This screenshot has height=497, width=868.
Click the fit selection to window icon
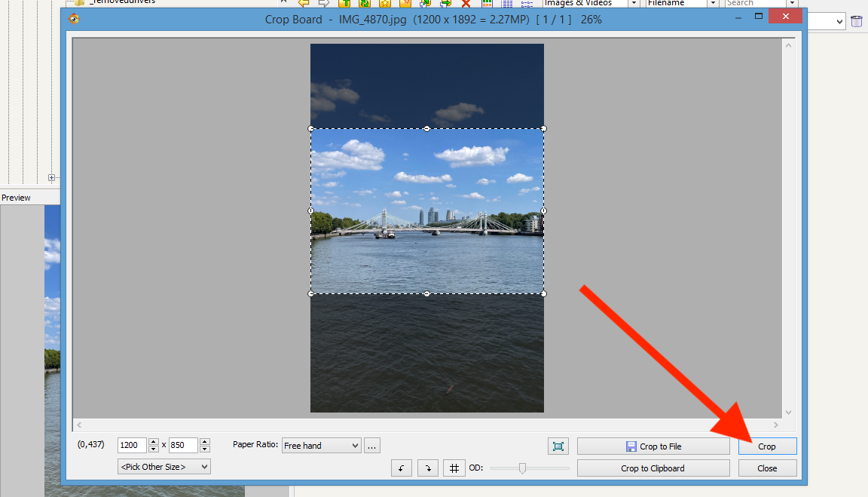pyautogui.click(x=558, y=446)
